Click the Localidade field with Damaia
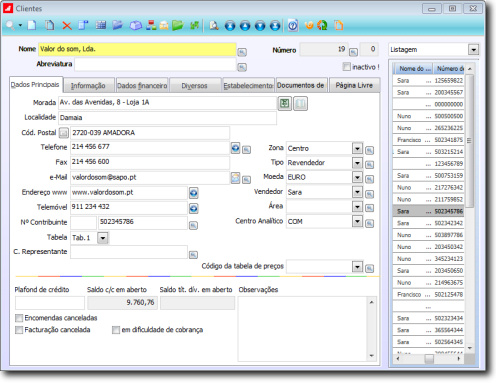Screen dimensions: 496x383 [168, 118]
